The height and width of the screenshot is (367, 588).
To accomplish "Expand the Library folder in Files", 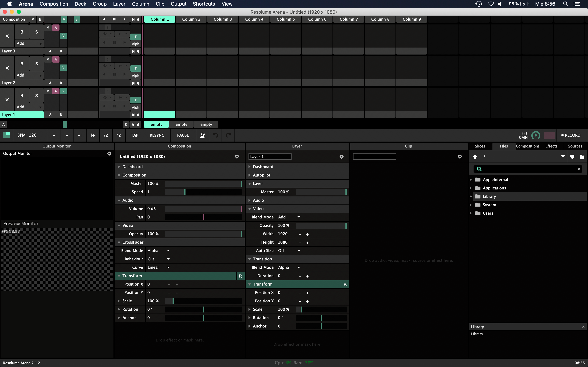I will click(471, 196).
